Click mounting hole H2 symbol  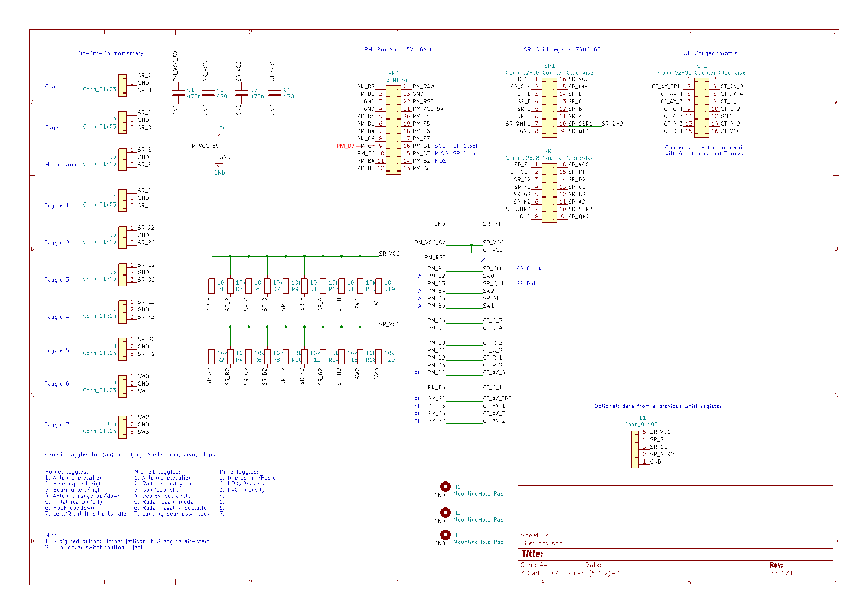[x=446, y=513]
